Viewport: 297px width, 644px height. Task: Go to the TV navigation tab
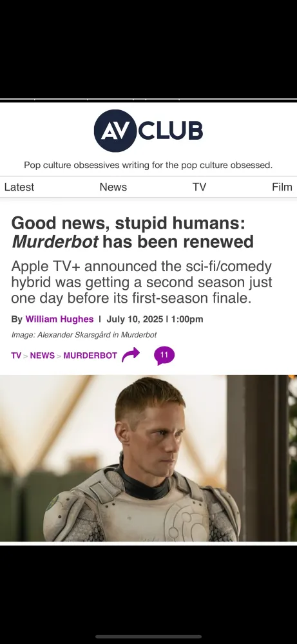click(x=199, y=187)
